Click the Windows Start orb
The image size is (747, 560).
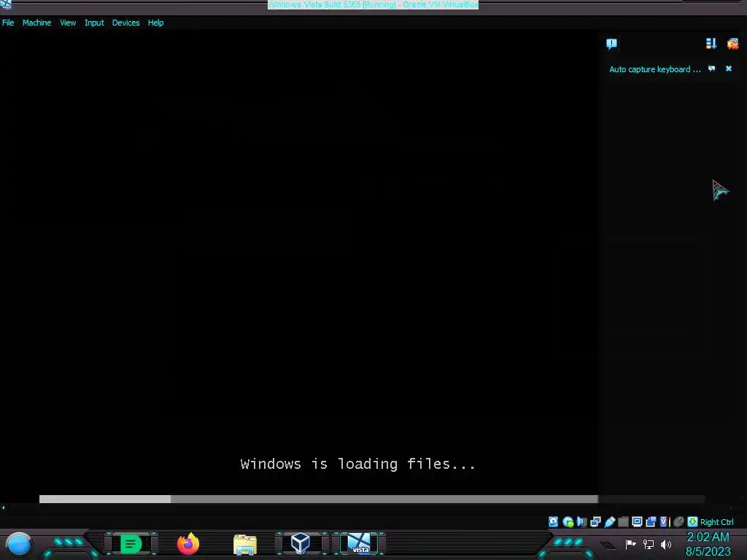[19, 544]
